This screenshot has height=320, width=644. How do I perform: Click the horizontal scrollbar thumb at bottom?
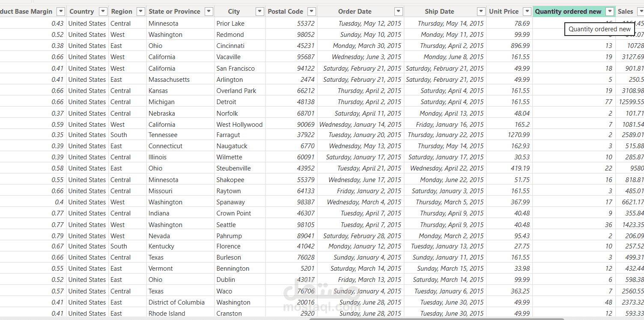tap(437, 318)
